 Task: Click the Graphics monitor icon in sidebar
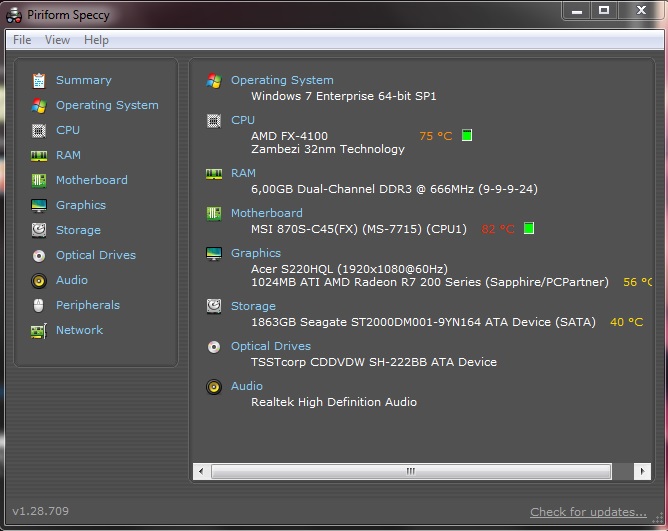click(x=39, y=206)
